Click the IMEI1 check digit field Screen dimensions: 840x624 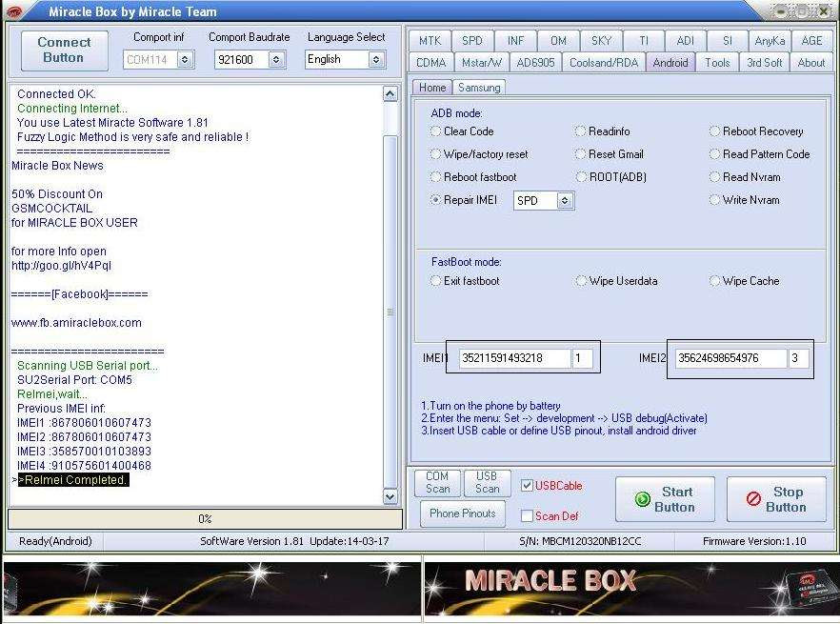coord(582,358)
